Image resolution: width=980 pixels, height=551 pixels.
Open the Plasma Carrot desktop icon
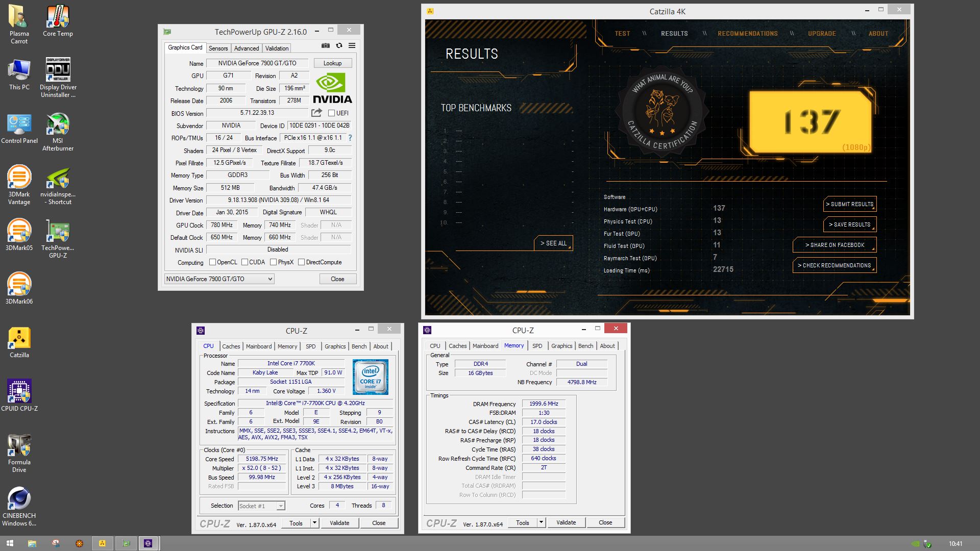coord(19,24)
